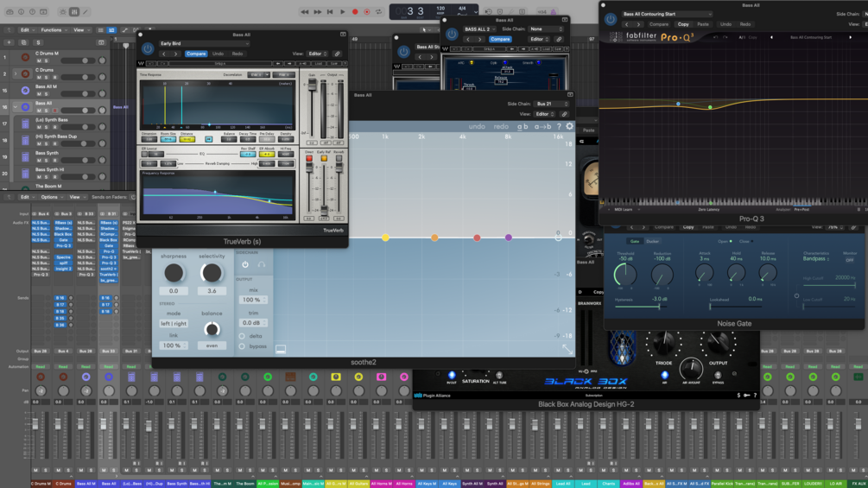Select the purple soothe2 band node
Viewport: 868px width, 488px height.
point(508,238)
